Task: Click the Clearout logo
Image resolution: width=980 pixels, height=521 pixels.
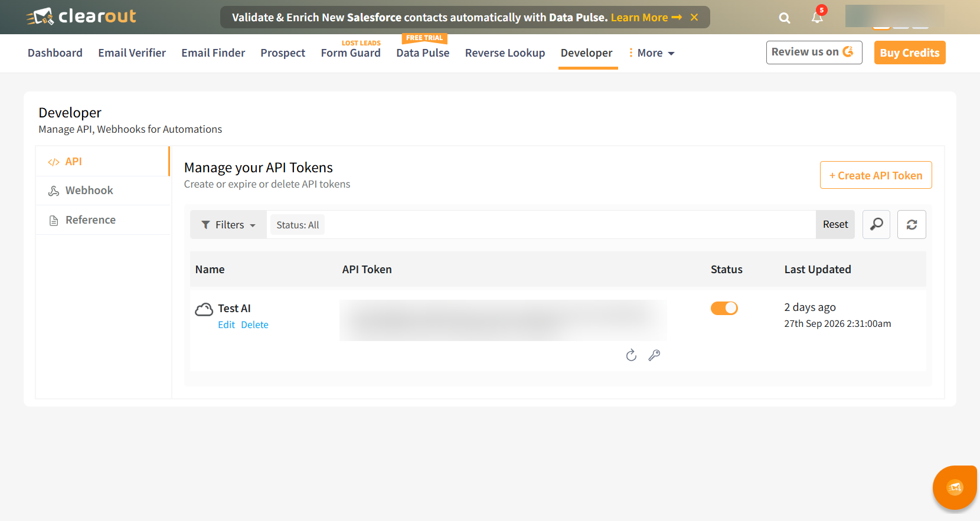Action: [81, 17]
